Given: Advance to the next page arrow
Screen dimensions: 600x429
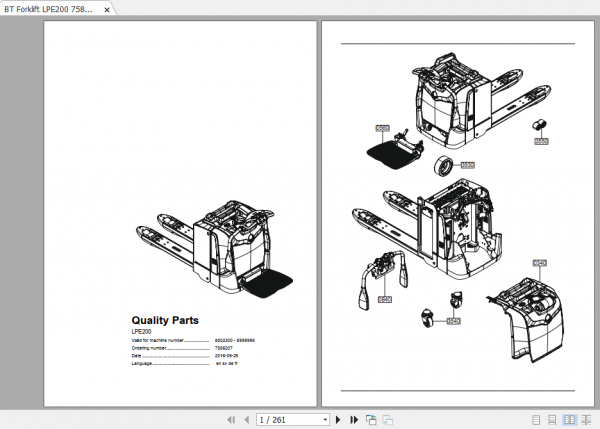Looking at the screenshot, I should [x=338, y=420].
